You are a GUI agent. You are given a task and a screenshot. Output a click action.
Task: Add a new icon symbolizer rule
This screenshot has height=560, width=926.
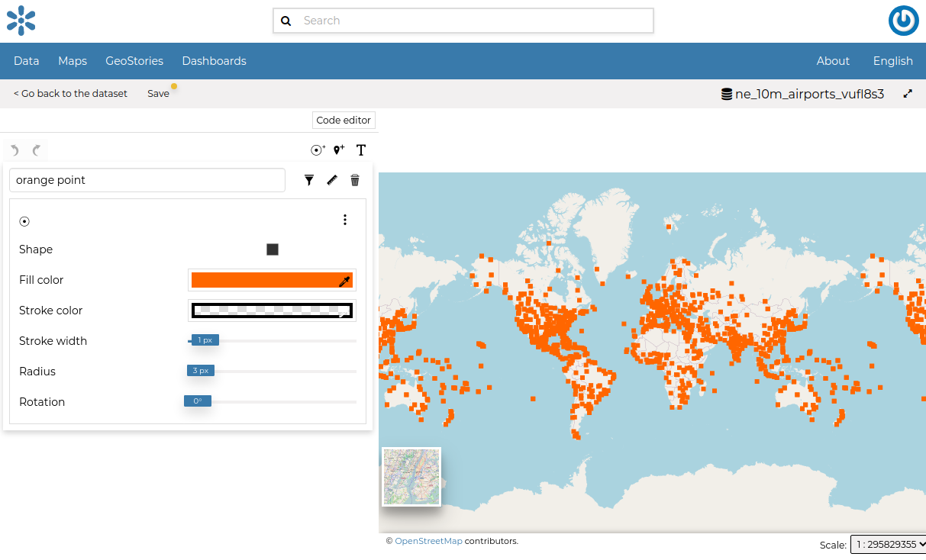pyautogui.click(x=339, y=150)
